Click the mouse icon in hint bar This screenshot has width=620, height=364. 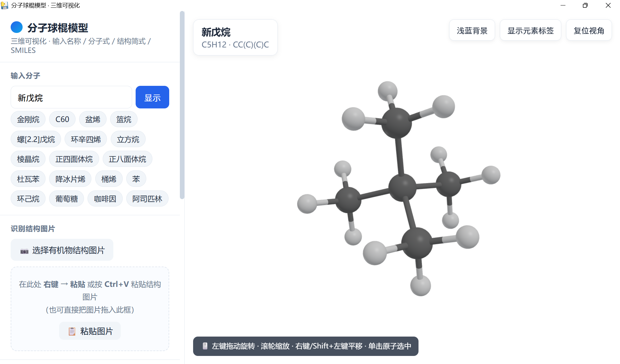205,346
